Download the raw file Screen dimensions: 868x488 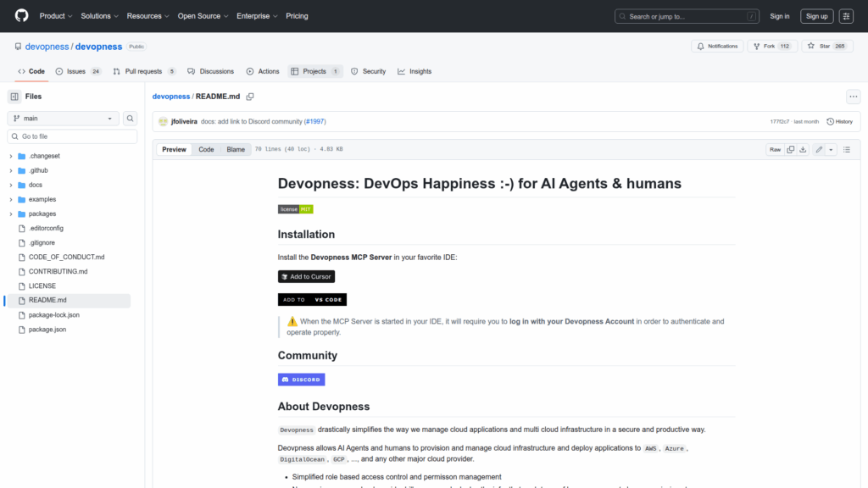point(803,149)
